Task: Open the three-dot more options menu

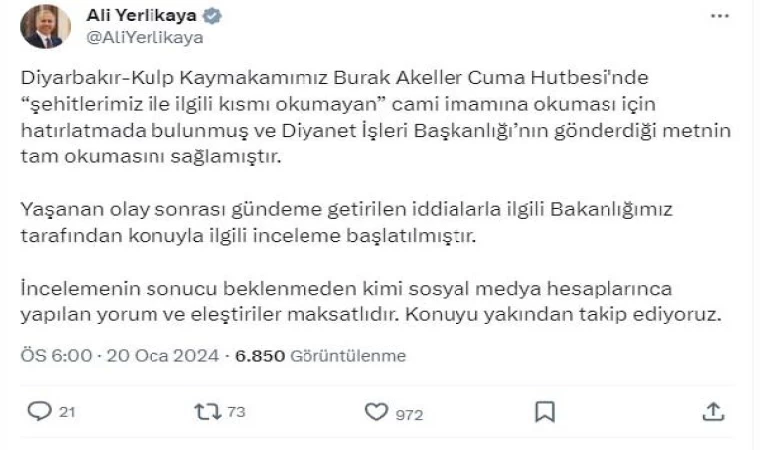Action: pyautogui.click(x=719, y=17)
